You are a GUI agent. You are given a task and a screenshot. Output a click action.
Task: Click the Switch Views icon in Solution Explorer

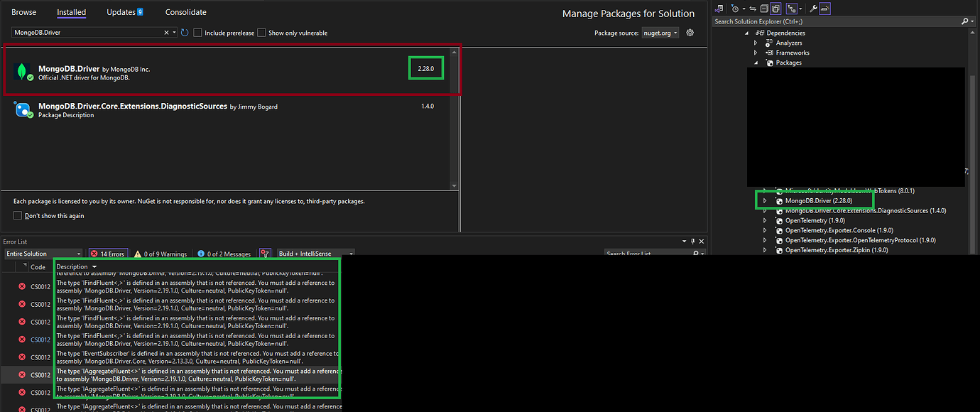(718, 8)
